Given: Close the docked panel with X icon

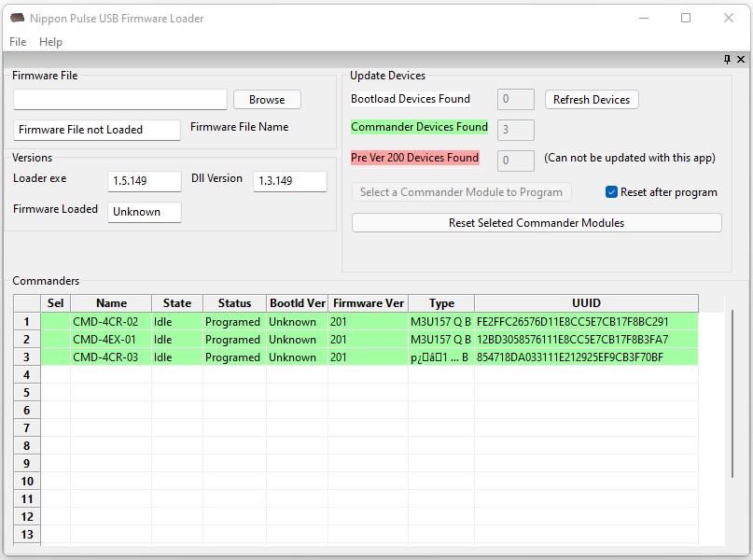Looking at the screenshot, I should [x=741, y=59].
